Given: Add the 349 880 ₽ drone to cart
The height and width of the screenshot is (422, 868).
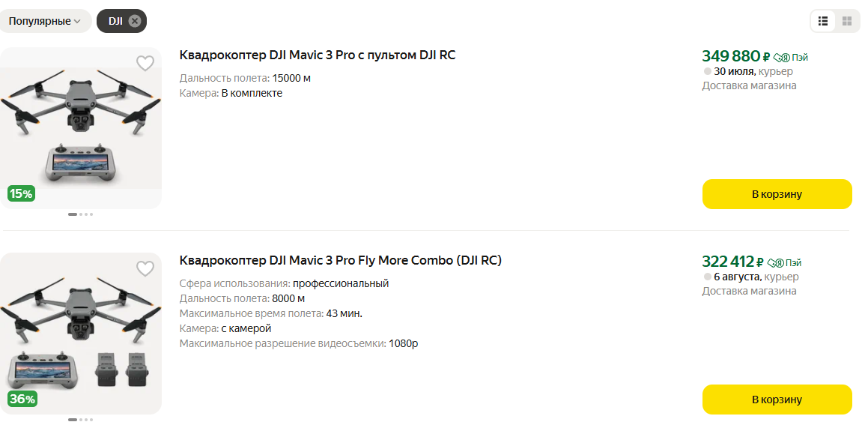Looking at the screenshot, I should pyautogui.click(x=777, y=194).
